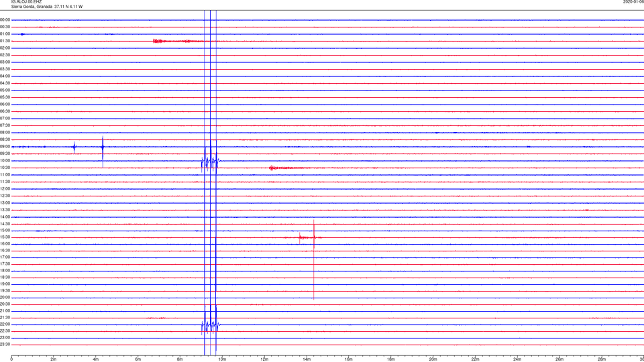This screenshot has width=644, height=362.
Task: Click the 23:30 time label
Action: [5, 345]
